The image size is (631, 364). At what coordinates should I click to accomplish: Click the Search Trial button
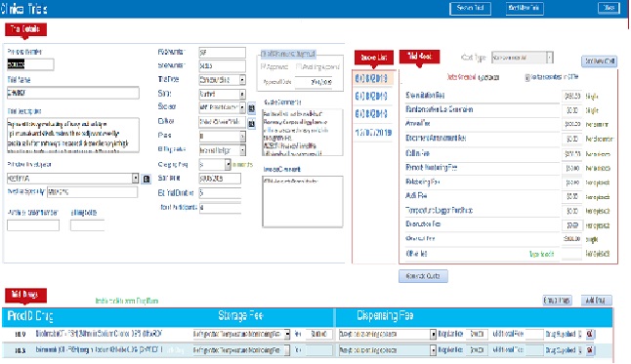click(470, 8)
